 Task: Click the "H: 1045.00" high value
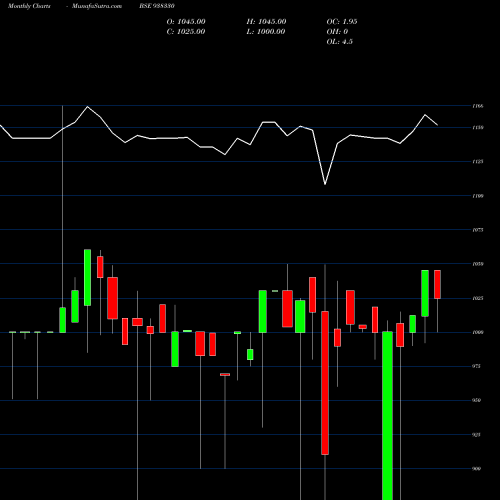(x=266, y=21)
